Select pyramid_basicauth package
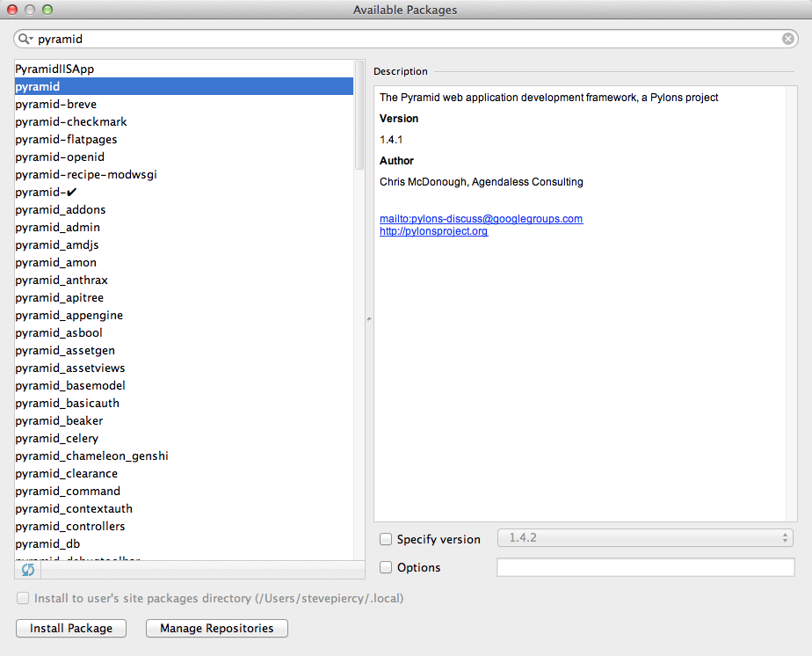Image resolution: width=812 pixels, height=656 pixels. point(184,404)
